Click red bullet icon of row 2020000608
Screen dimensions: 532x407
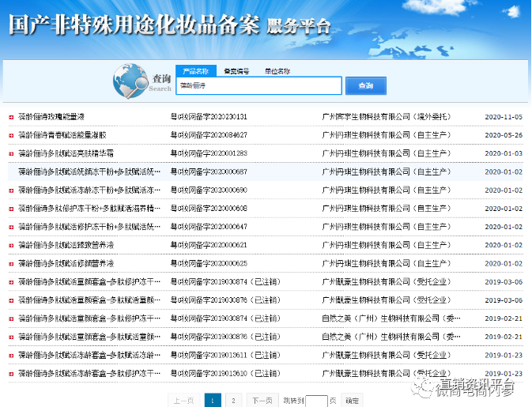click(x=11, y=209)
